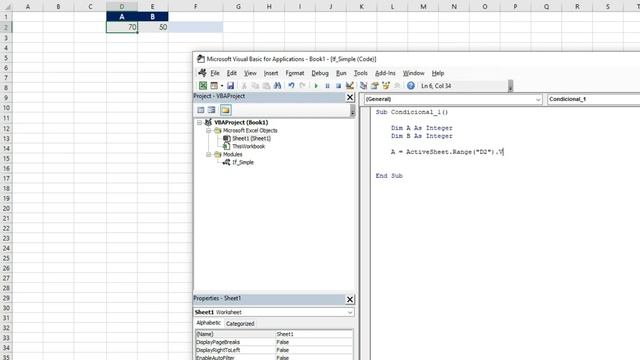640x360 pixels.
Task: Open the Add-Ins menu
Action: (x=385, y=73)
